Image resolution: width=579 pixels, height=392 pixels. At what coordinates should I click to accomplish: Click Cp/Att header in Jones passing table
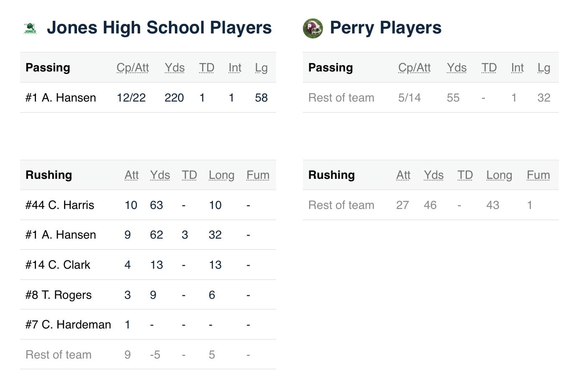[133, 68]
